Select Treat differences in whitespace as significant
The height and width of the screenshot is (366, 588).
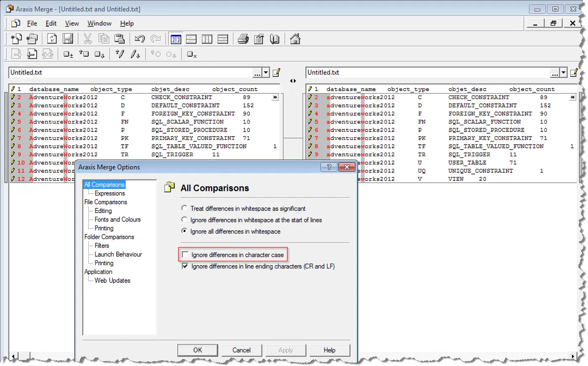click(184, 208)
